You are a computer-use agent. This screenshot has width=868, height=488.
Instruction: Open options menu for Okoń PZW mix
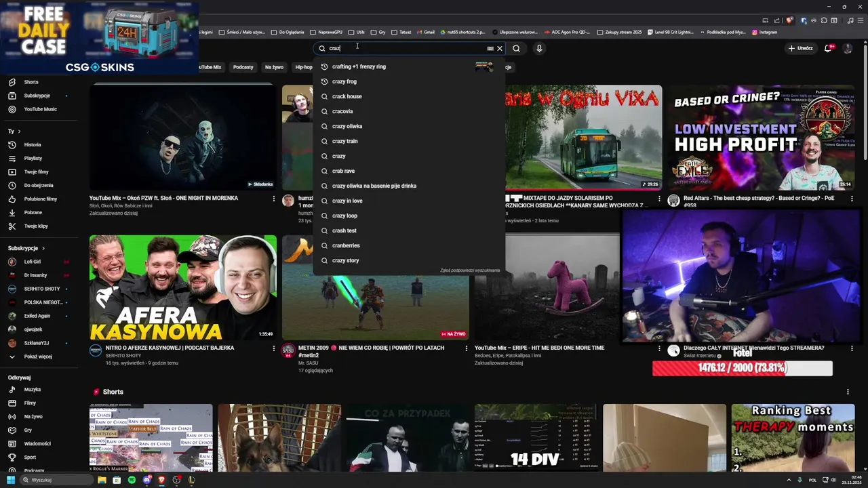tap(274, 199)
